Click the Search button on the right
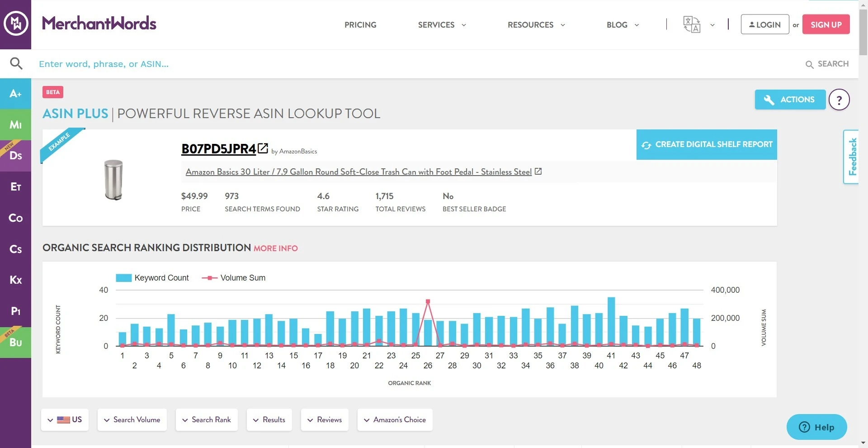 pyautogui.click(x=827, y=64)
